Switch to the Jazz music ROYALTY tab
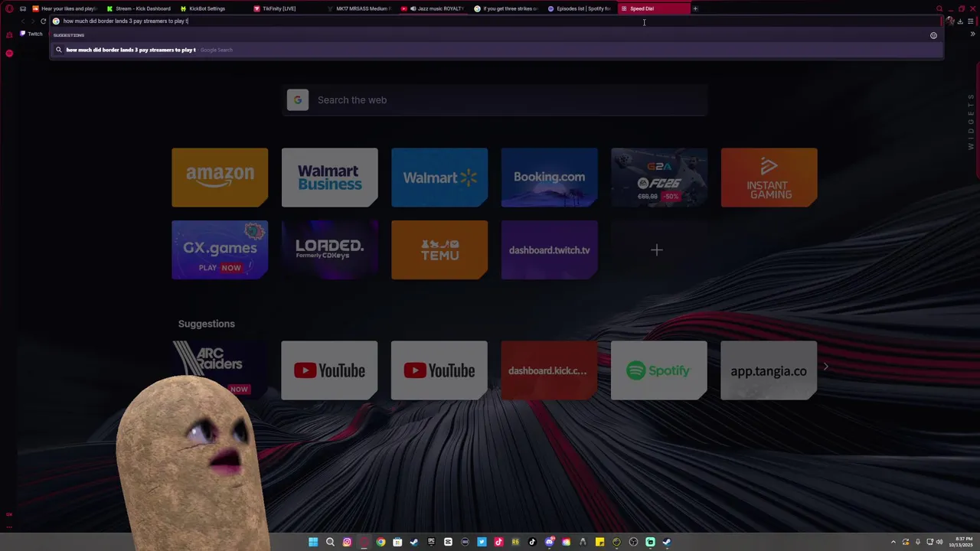980x551 pixels. point(433,8)
